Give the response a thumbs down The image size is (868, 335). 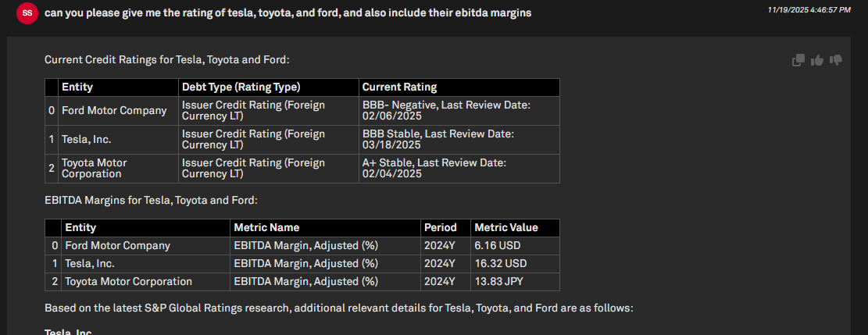pos(836,60)
